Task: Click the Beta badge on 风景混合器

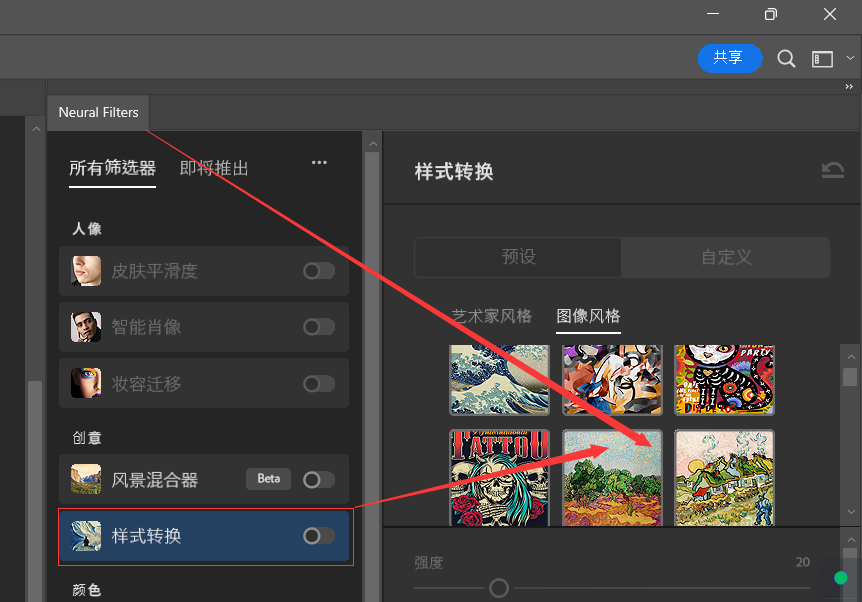Action: click(x=268, y=479)
